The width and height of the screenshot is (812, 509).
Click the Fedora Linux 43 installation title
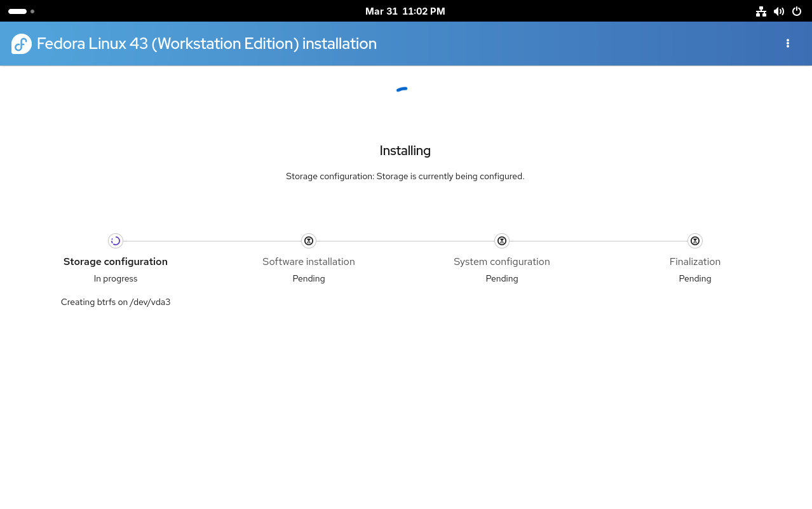tap(206, 44)
